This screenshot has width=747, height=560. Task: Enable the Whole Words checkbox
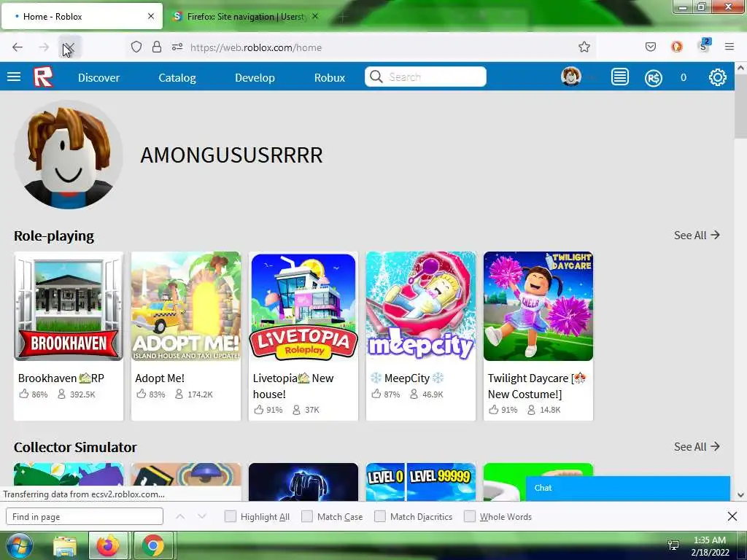pyautogui.click(x=470, y=516)
